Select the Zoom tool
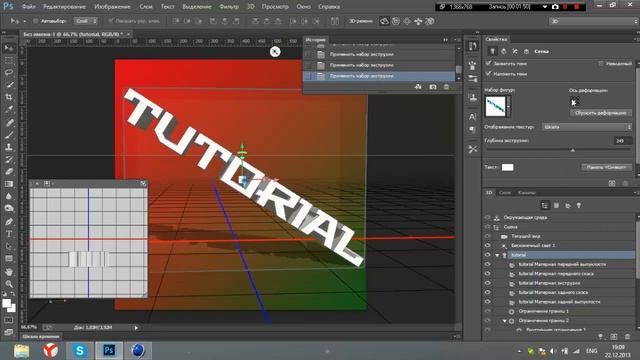 pyautogui.click(x=9, y=284)
